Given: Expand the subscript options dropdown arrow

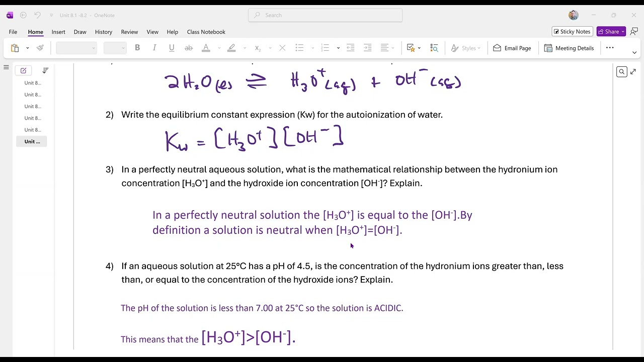Looking at the screenshot, I should 270,48.
